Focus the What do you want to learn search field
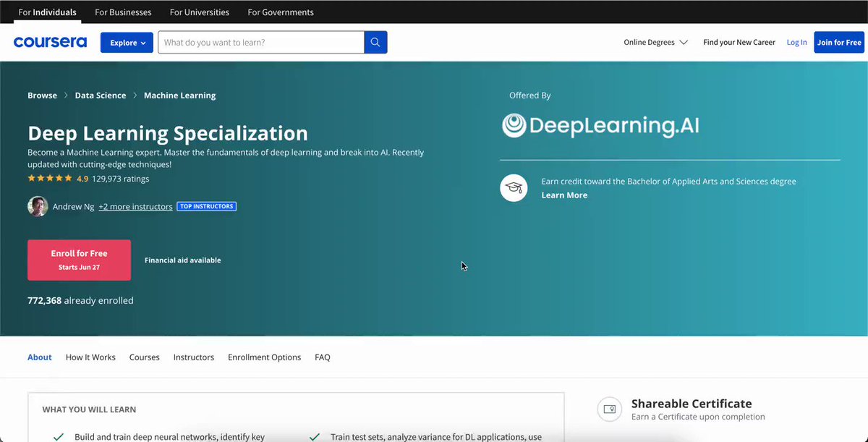Image resolution: width=868 pixels, height=442 pixels. click(x=261, y=42)
